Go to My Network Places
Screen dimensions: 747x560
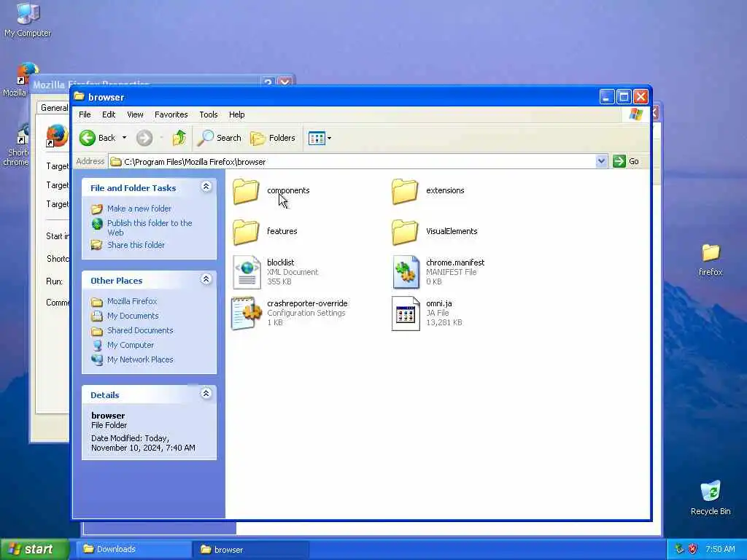coord(140,360)
